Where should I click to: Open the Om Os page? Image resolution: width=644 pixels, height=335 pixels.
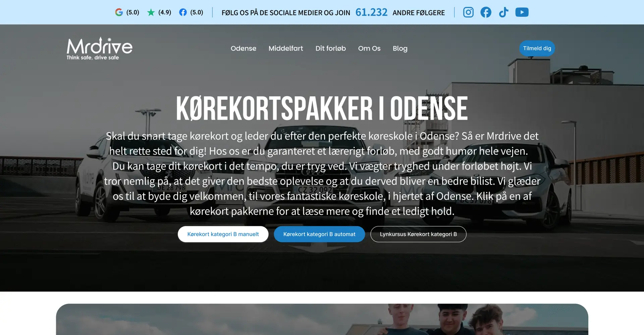click(369, 48)
